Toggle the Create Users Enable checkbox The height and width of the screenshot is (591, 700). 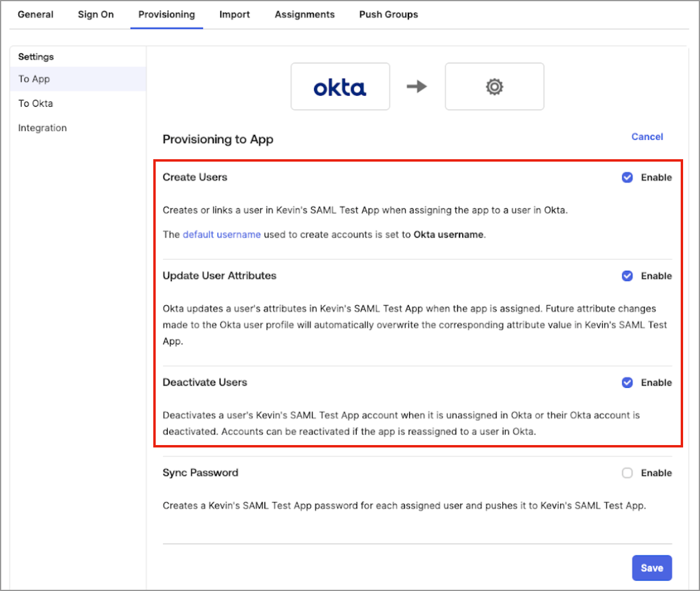pyautogui.click(x=627, y=177)
